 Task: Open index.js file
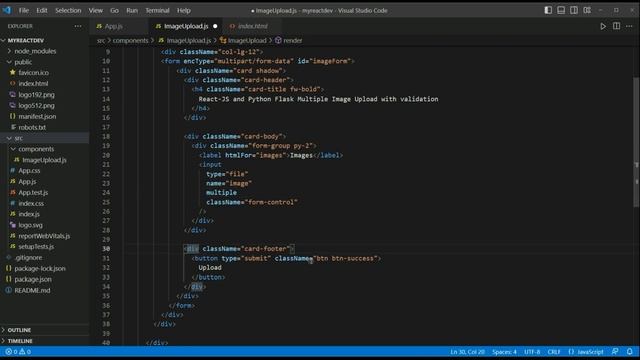click(x=44, y=214)
